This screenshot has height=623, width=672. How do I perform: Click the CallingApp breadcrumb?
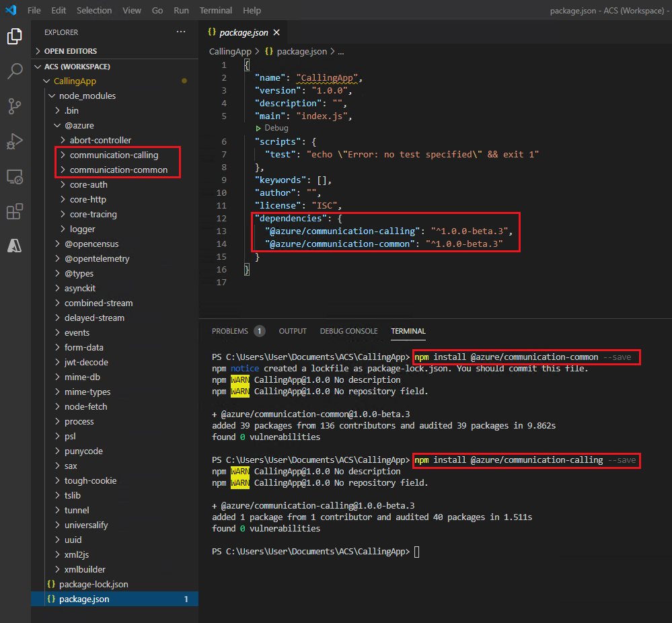[x=230, y=51]
